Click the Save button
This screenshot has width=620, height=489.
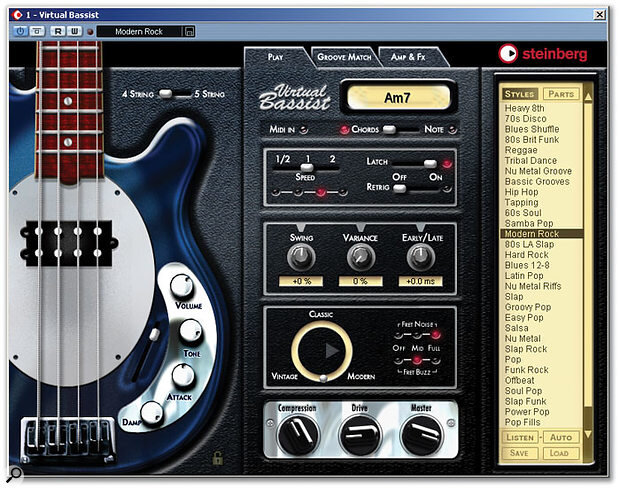pos(520,453)
